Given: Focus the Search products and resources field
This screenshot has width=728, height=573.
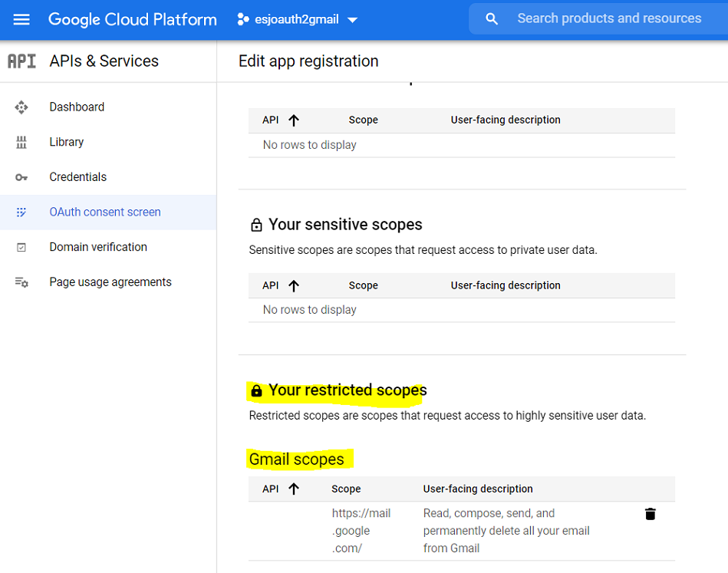Looking at the screenshot, I should click(609, 18).
